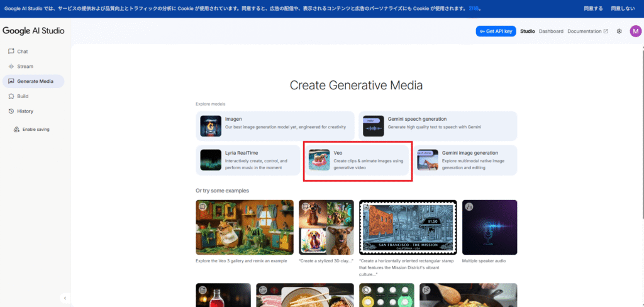Open Gemini speech generation card
644x307 pixels.
pyautogui.click(x=438, y=126)
